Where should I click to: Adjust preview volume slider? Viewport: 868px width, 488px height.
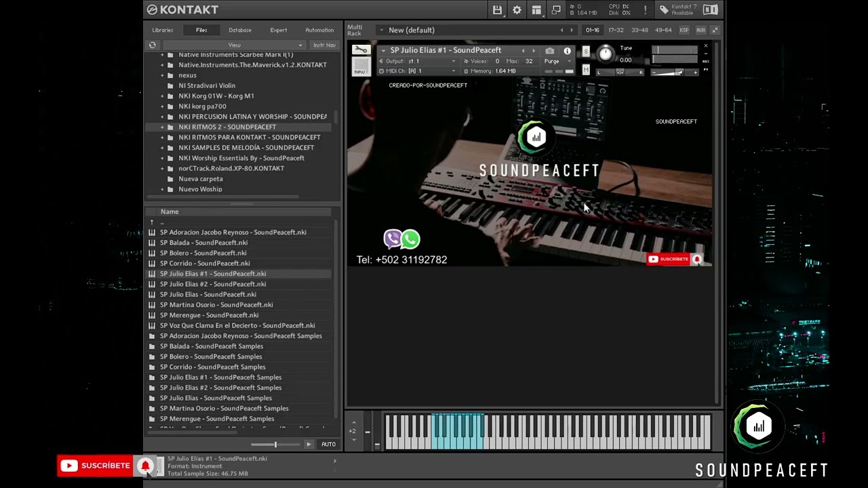(275, 445)
